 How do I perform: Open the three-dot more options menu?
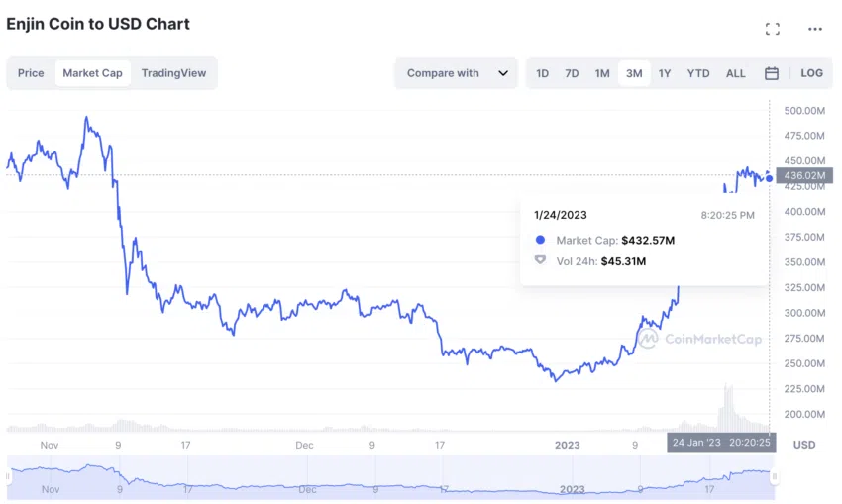814,29
